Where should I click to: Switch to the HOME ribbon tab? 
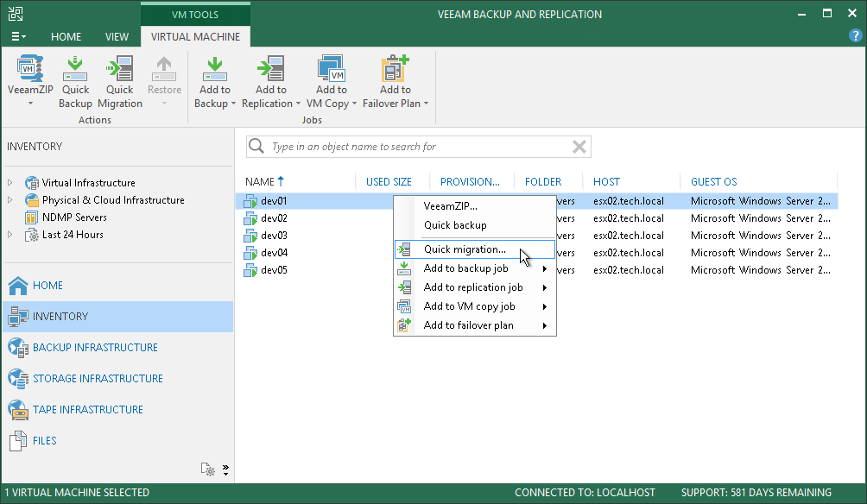tap(66, 36)
